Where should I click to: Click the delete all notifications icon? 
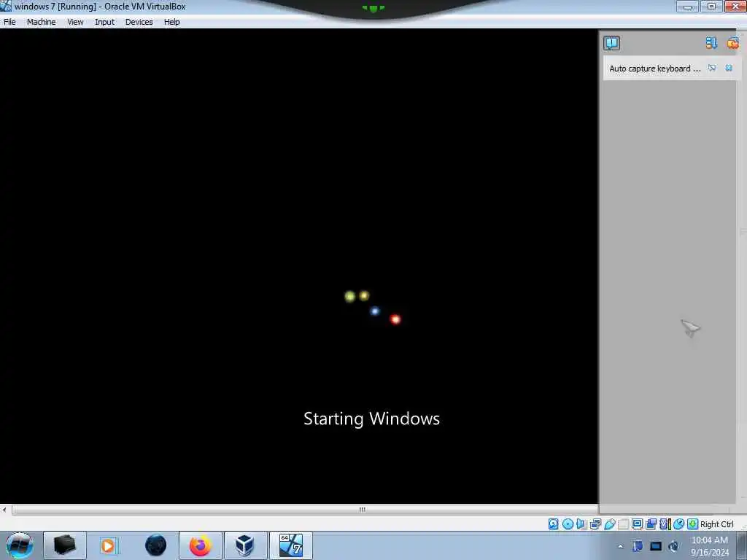point(732,43)
